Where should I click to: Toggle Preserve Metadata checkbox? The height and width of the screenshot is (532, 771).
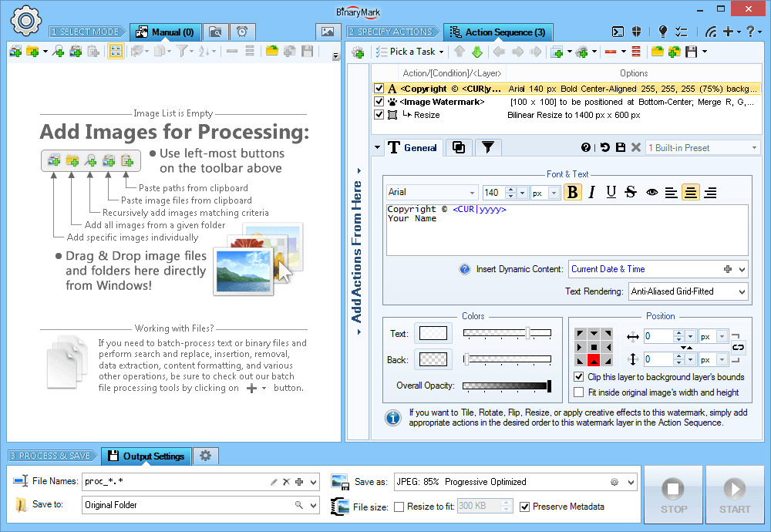(x=524, y=507)
